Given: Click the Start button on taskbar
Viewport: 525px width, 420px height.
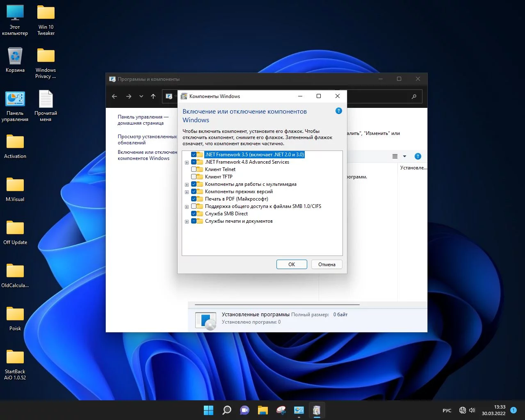Looking at the screenshot, I should click(208, 410).
